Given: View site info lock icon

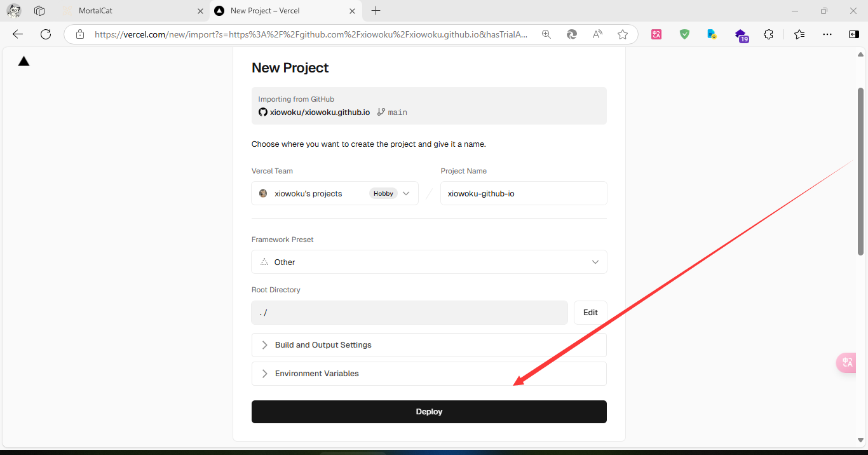Looking at the screenshot, I should click(80, 34).
